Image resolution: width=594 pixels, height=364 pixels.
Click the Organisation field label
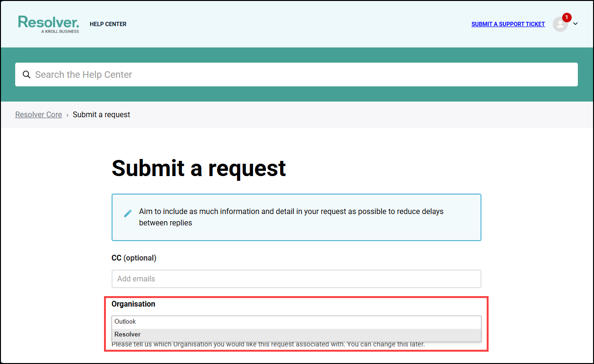pyautogui.click(x=133, y=304)
